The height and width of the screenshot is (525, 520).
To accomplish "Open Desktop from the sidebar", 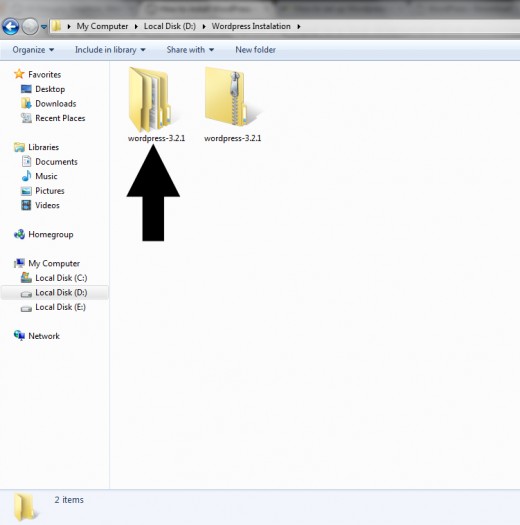I will (x=50, y=89).
